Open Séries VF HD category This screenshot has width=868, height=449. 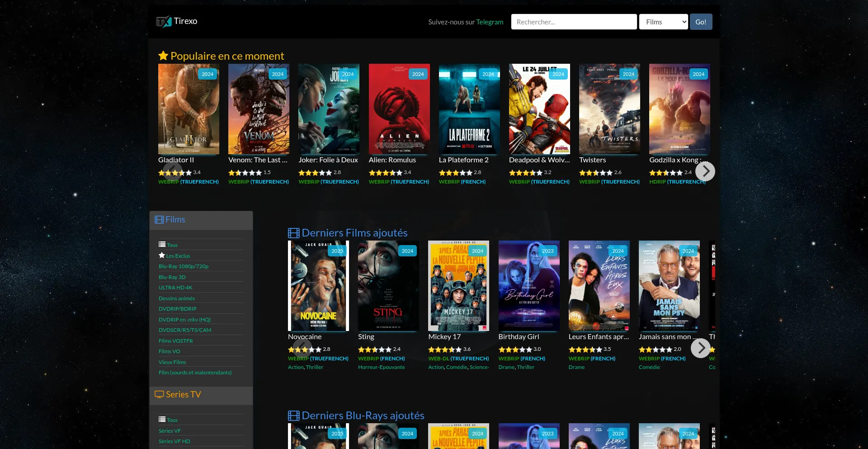click(x=174, y=441)
